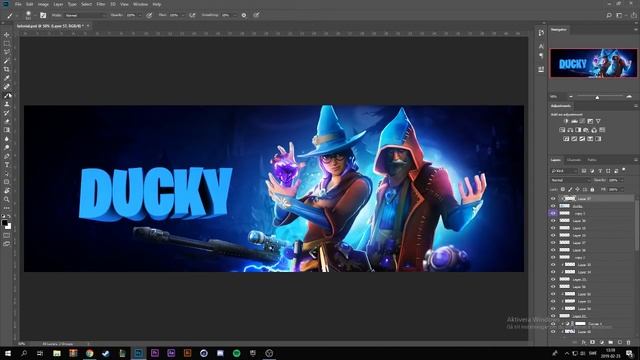Open layer filter Kind dropdown

pyautogui.click(x=564, y=171)
